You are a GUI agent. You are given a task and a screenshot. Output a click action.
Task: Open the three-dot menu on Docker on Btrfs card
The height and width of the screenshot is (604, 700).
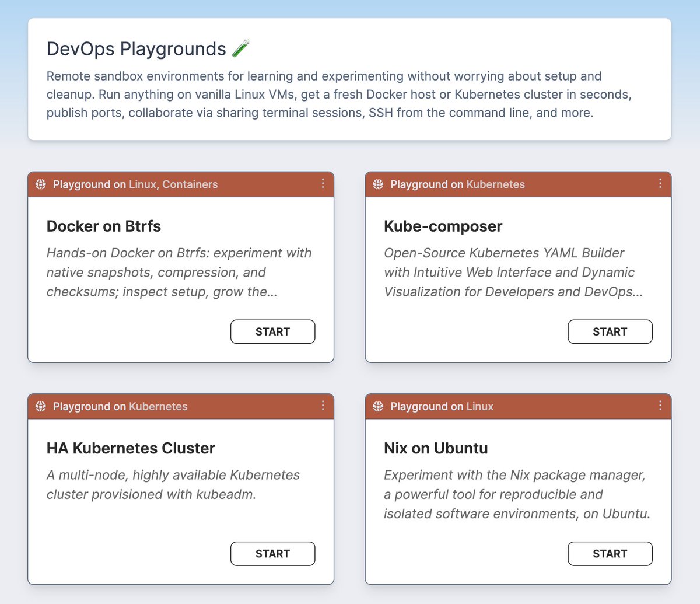tap(323, 183)
